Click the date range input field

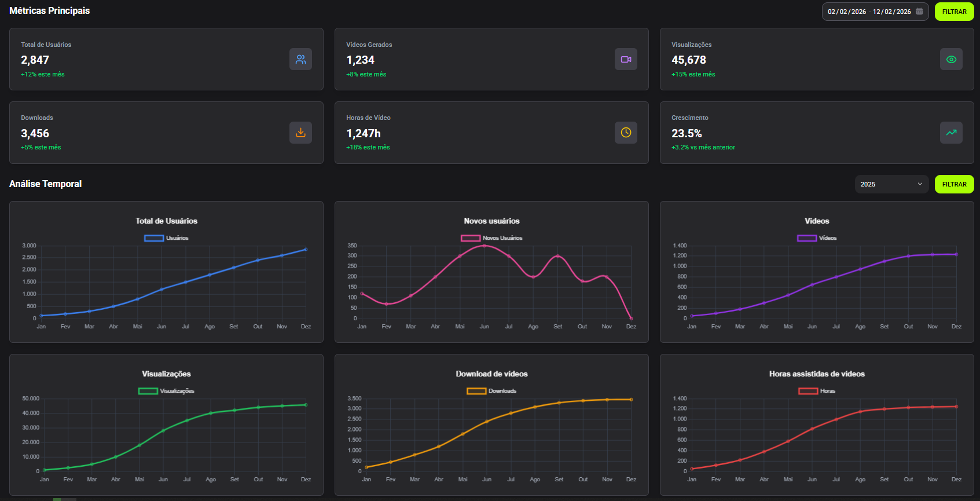(869, 12)
